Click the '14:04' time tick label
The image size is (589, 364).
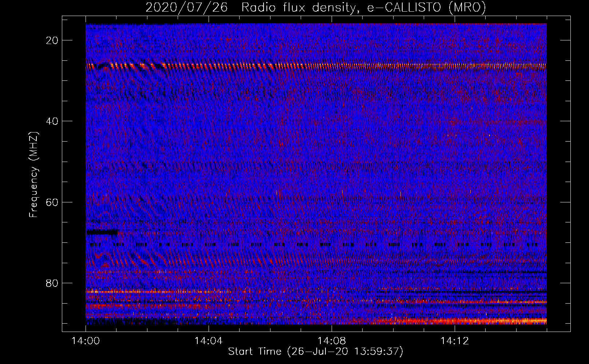click(209, 341)
